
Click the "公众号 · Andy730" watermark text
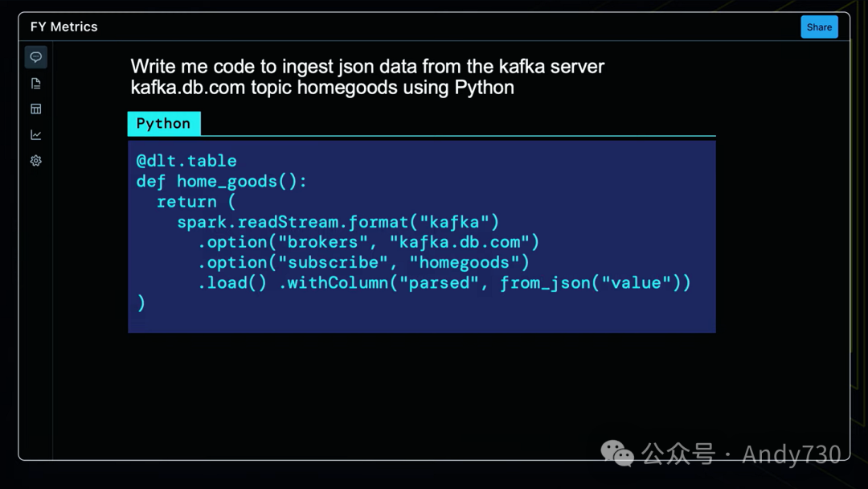tap(740, 454)
